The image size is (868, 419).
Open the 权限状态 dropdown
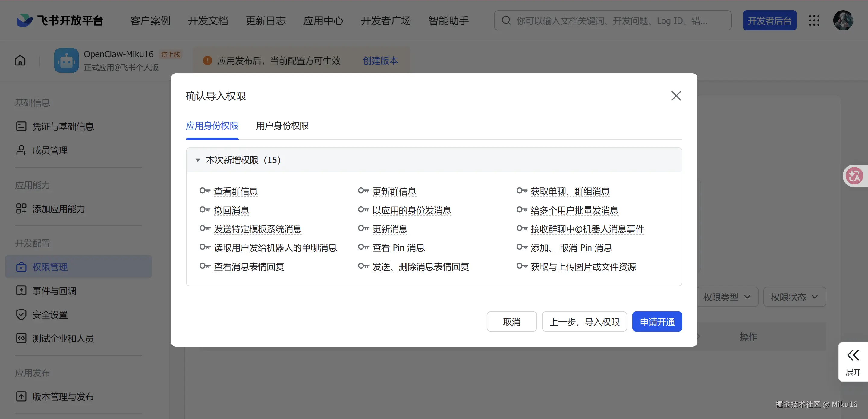coord(794,297)
